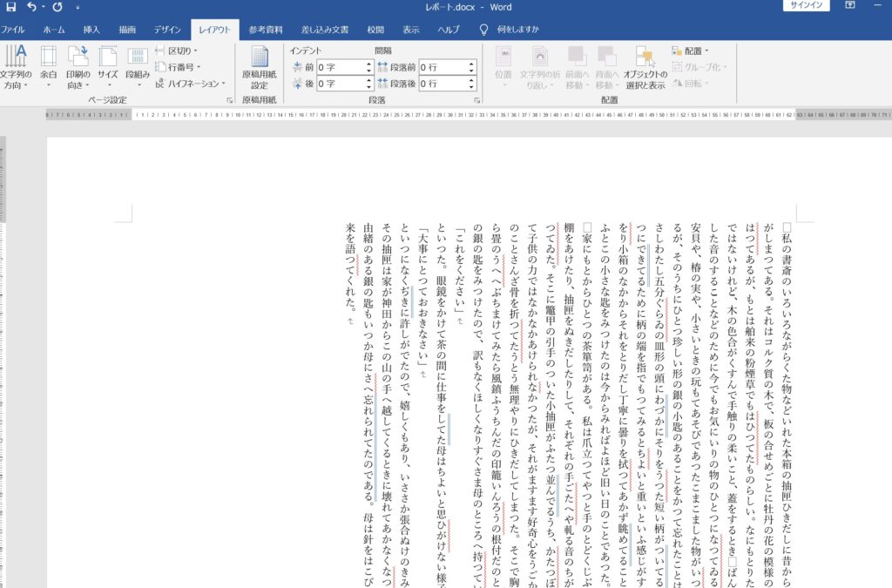Click the 背面へ移動 send backward button
This screenshot has height=588, width=892.
(606, 67)
